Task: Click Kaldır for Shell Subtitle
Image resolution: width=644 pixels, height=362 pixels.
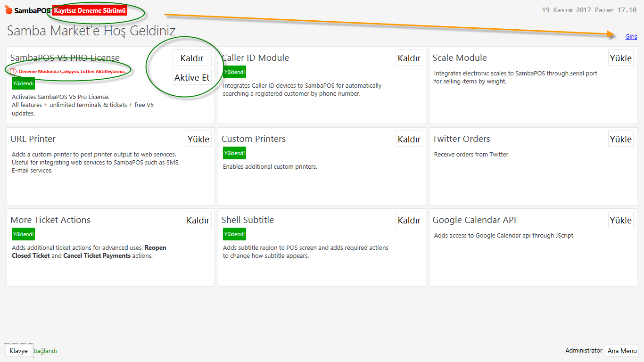Action: (x=409, y=220)
